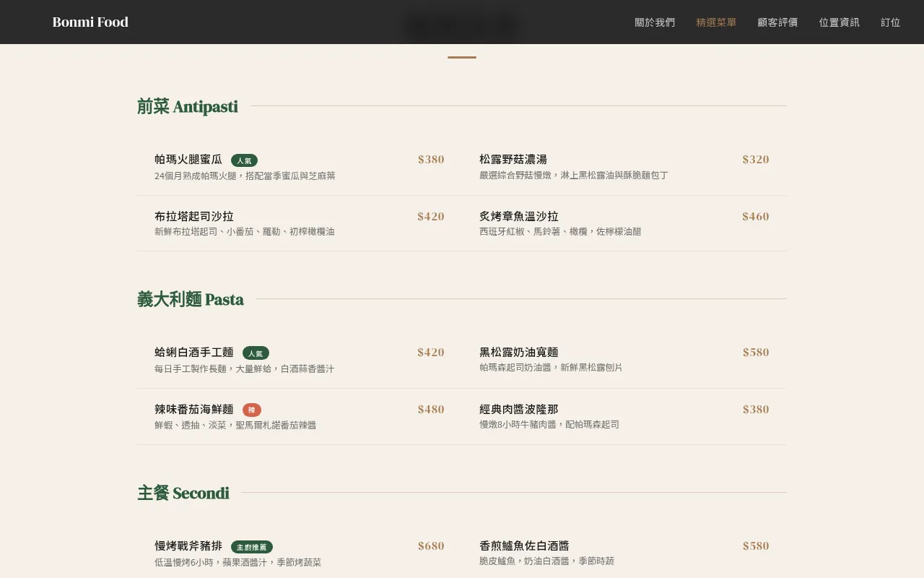Click the 主餐 Secondi section heading
Image resolution: width=924 pixels, height=578 pixels.
183,493
